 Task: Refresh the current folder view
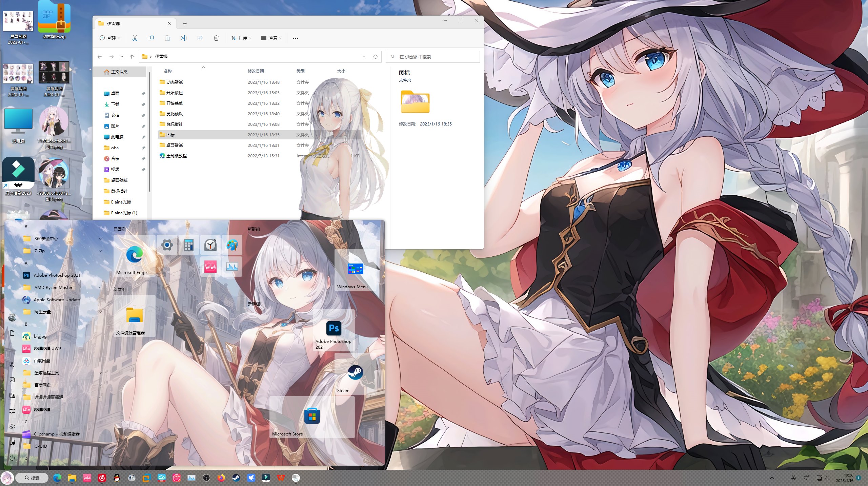(376, 57)
